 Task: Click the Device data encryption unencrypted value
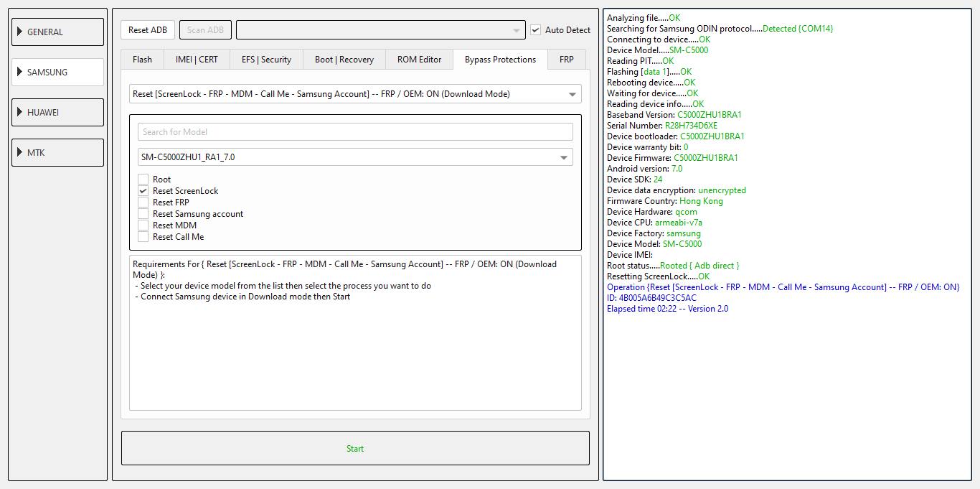tap(722, 190)
